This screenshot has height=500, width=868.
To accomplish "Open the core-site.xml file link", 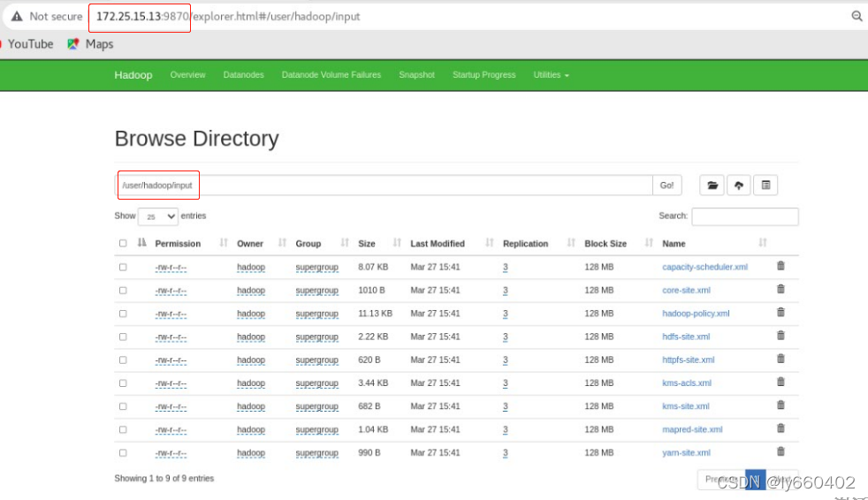I will point(686,291).
